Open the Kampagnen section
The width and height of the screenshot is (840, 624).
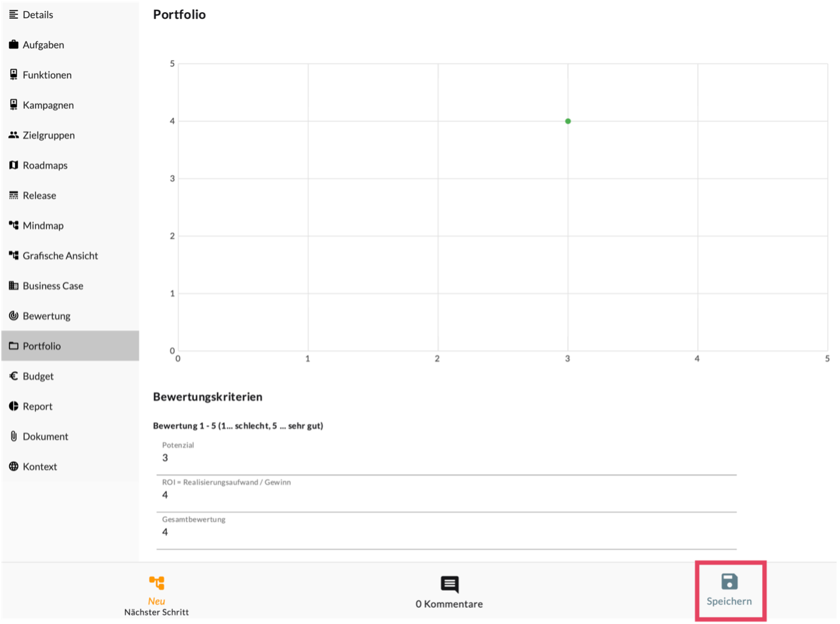coord(48,105)
